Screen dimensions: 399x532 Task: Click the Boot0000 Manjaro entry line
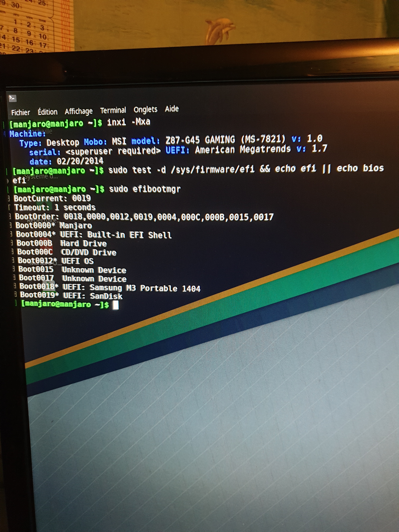coord(54,226)
